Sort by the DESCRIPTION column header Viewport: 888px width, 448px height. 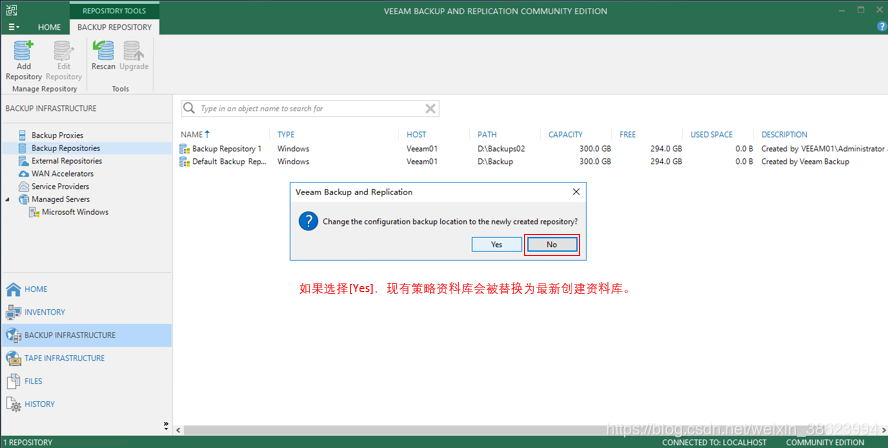click(784, 134)
